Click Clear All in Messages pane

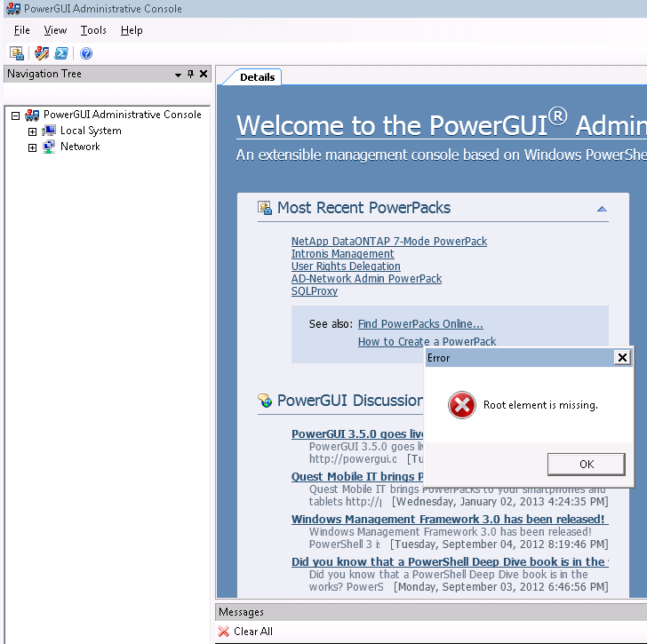pos(253,632)
